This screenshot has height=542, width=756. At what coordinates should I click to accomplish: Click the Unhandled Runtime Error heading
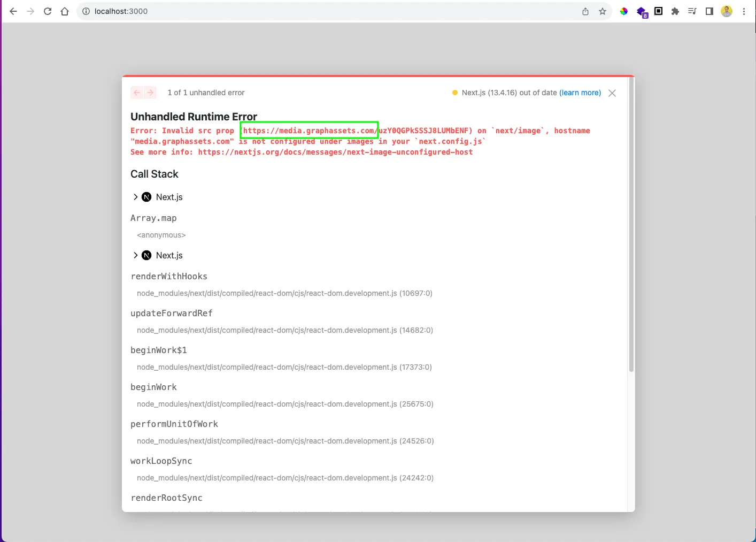[x=194, y=117]
